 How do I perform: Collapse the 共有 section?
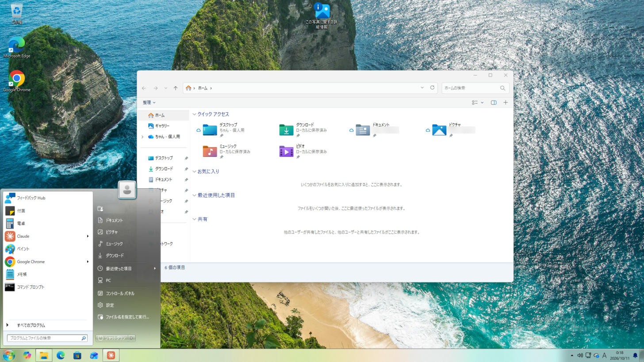point(194,219)
